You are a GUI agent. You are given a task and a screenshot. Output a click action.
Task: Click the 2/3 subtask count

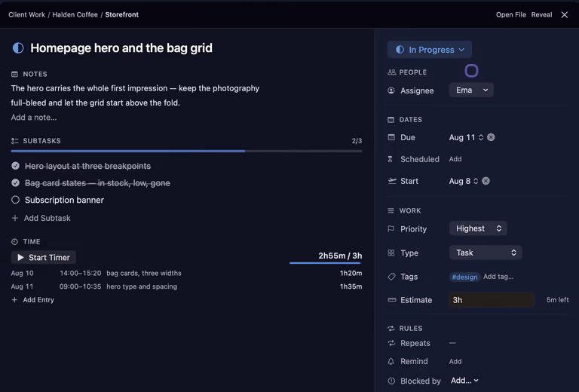coord(357,141)
